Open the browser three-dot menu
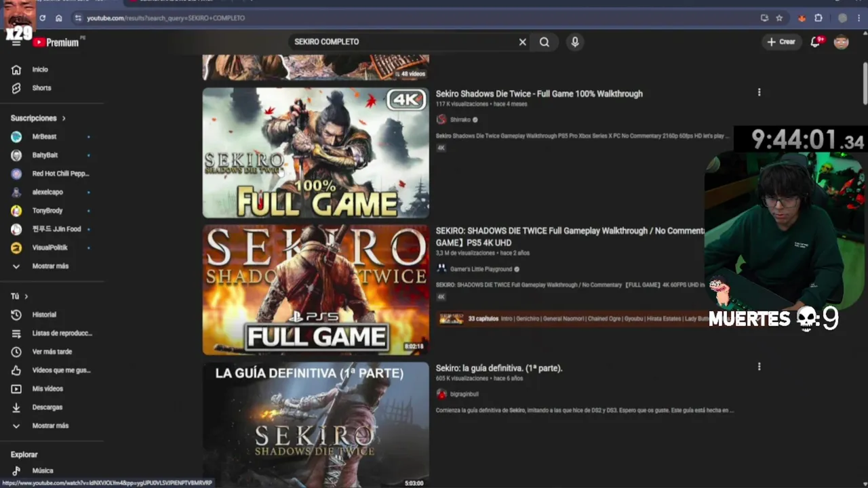Screen dimensions: 868x488 [x=859, y=18]
